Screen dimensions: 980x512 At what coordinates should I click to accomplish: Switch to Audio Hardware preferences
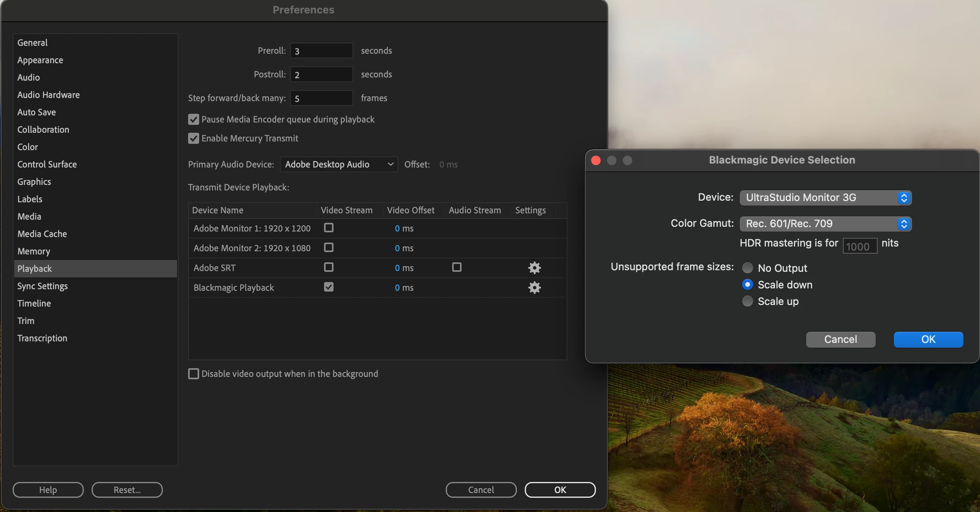[x=48, y=95]
